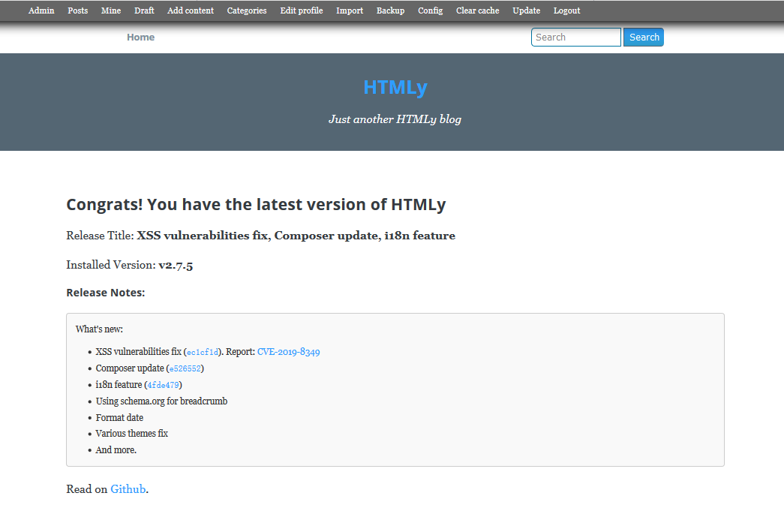Image resolution: width=784 pixels, height=532 pixels.
Task: Open the CVE-2019-8349 report link
Action: (288, 351)
